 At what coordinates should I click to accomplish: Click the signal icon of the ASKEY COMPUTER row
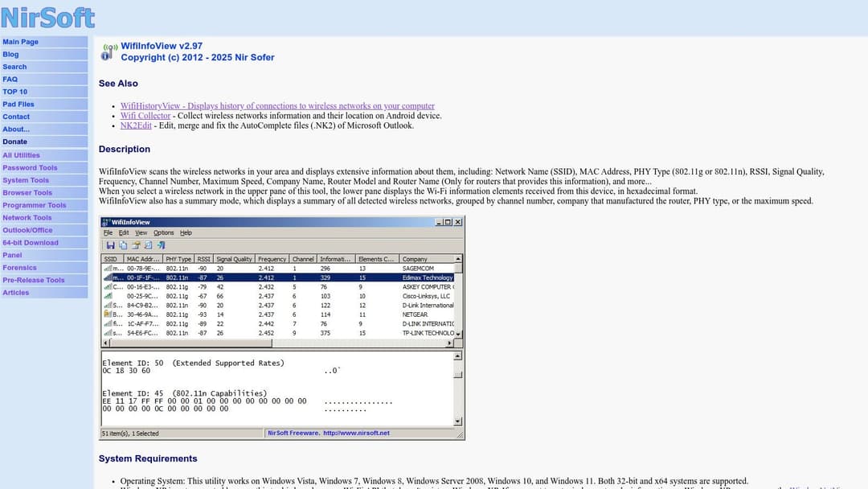pos(108,287)
